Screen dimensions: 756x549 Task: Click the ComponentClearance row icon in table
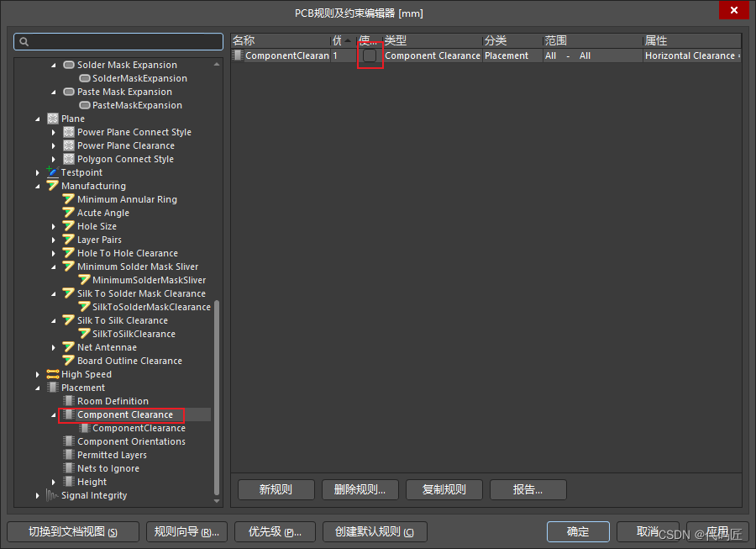(x=238, y=55)
